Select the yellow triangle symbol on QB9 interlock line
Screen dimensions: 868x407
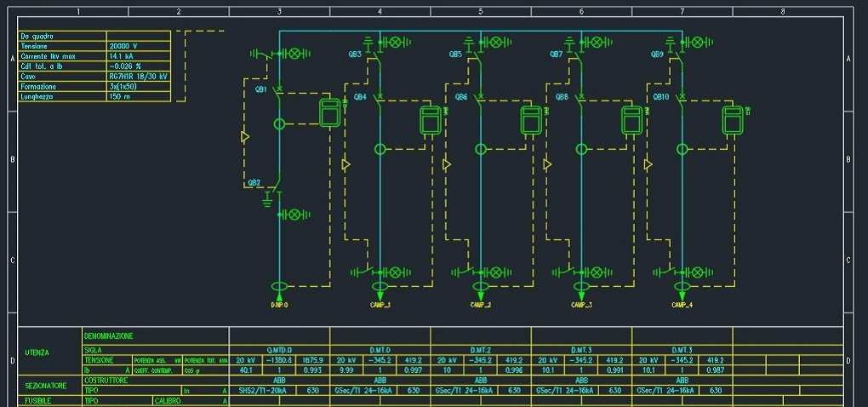(x=648, y=164)
